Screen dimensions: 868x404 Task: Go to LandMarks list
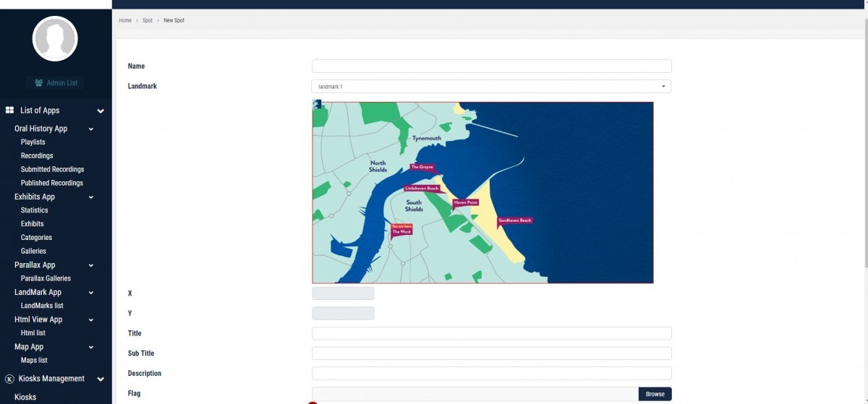point(42,306)
